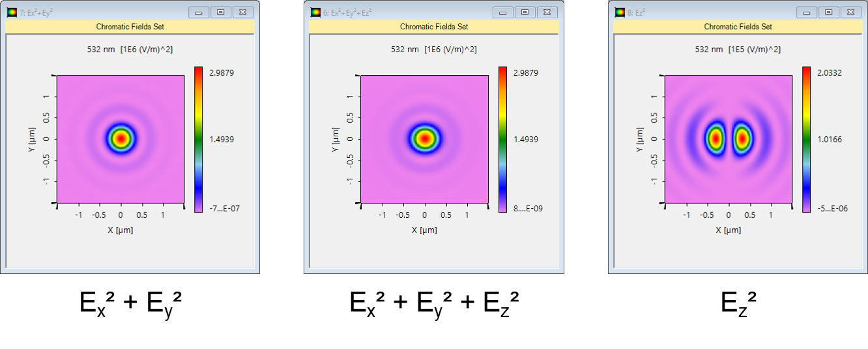Screen dimensions: 868x349
Task: Minimize the 6: Ex²+Ey²+Ez² window
Action: click(x=503, y=12)
